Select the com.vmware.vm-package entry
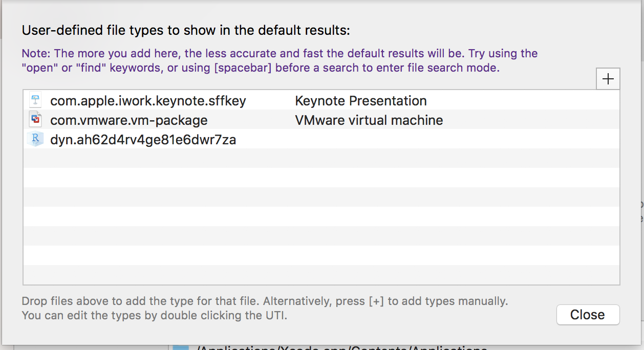 tap(128, 120)
